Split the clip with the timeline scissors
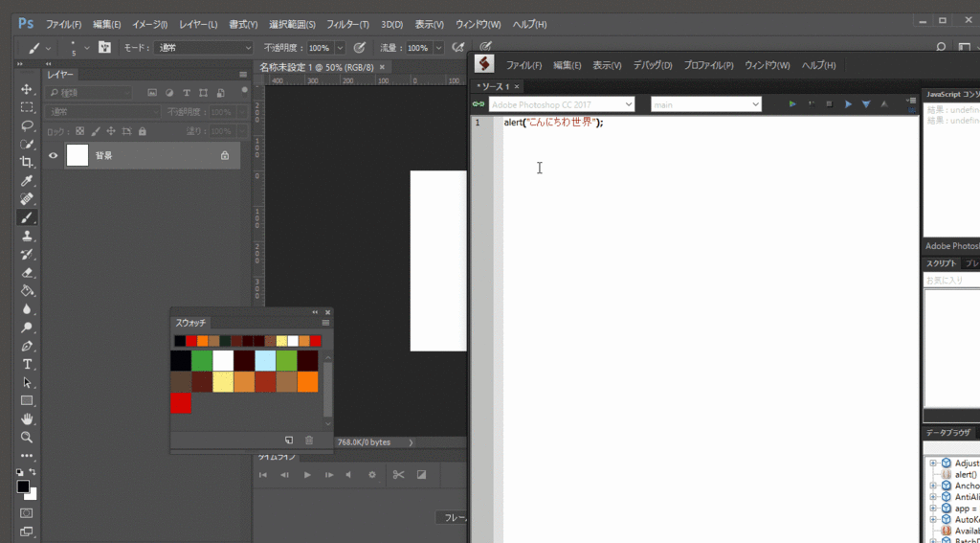This screenshot has height=543, width=980. point(398,475)
